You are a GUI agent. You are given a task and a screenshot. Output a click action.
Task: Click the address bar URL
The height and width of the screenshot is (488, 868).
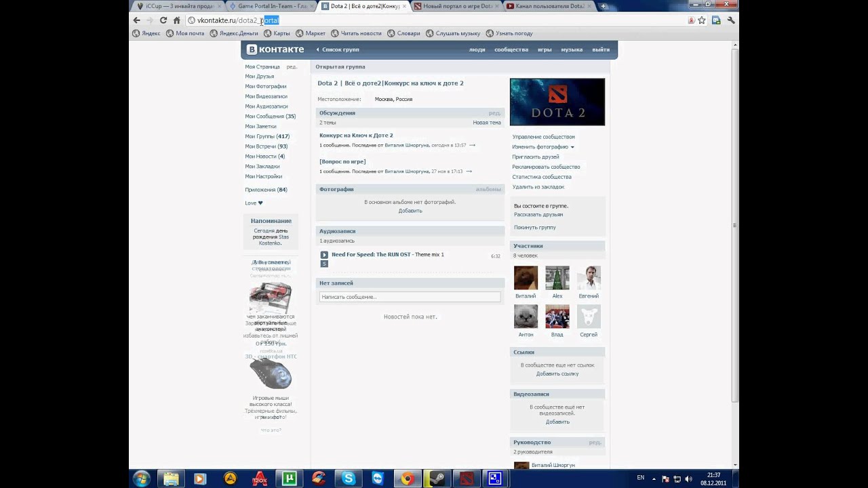tap(238, 20)
